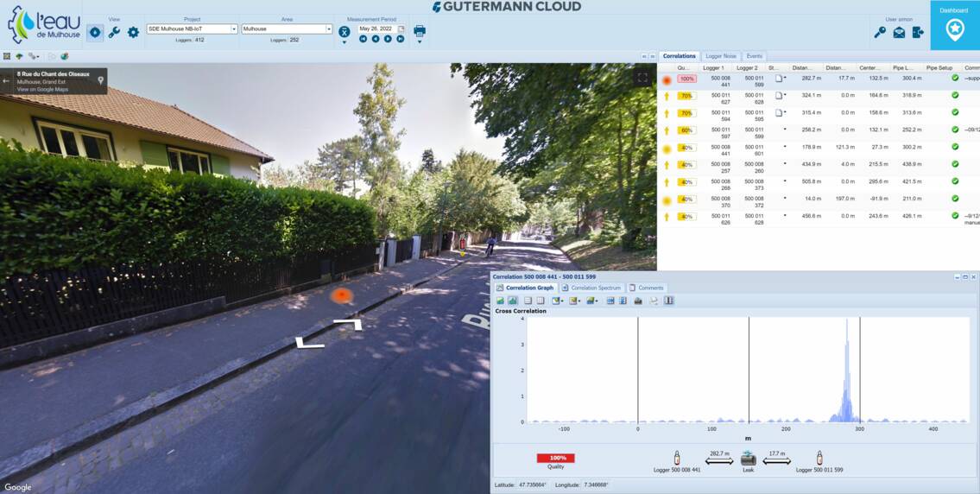The image size is (980, 494).
Task: Open the calendar picker for Measurement Period
Action: [401, 28]
